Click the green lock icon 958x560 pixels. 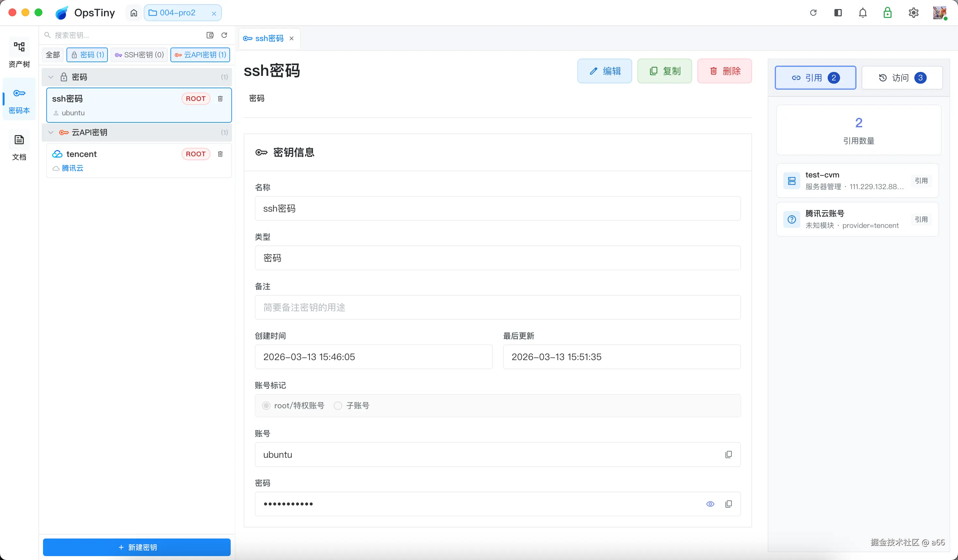887,13
